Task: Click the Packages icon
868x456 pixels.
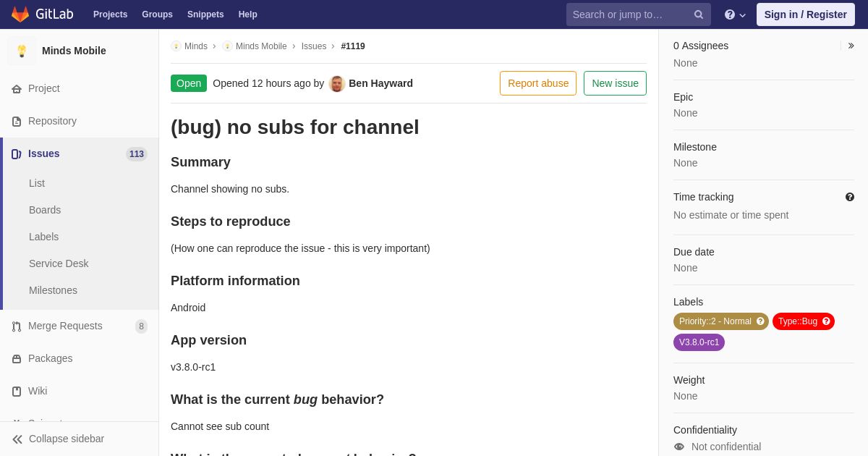Action: (17, 359)
